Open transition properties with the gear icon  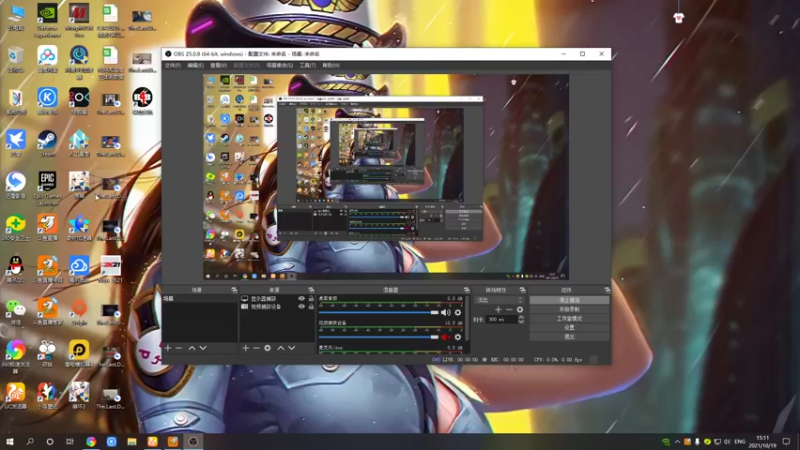click(520, 309)
